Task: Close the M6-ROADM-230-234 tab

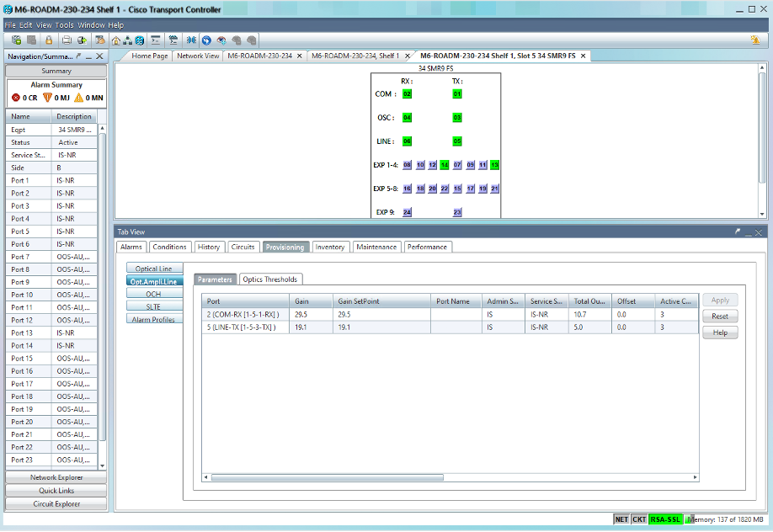Action: 299,56
